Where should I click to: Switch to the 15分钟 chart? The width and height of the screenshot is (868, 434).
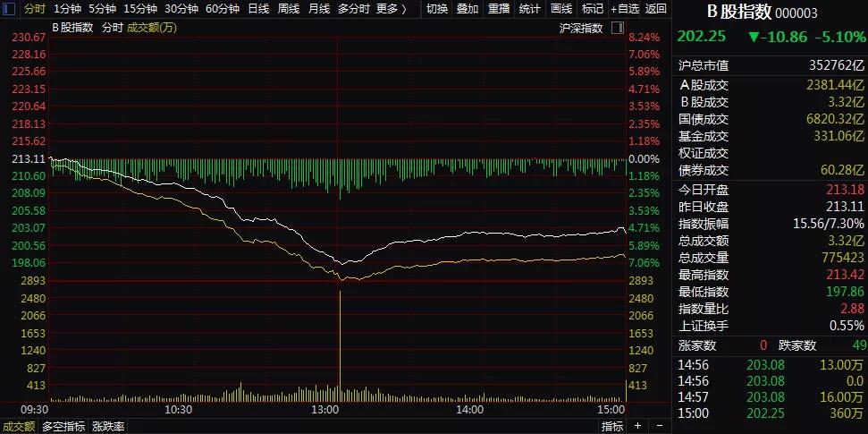click(x=140, y=9)
